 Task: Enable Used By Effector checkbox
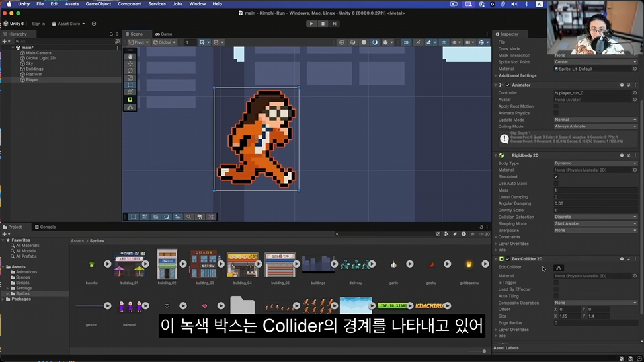click(556, 289)
